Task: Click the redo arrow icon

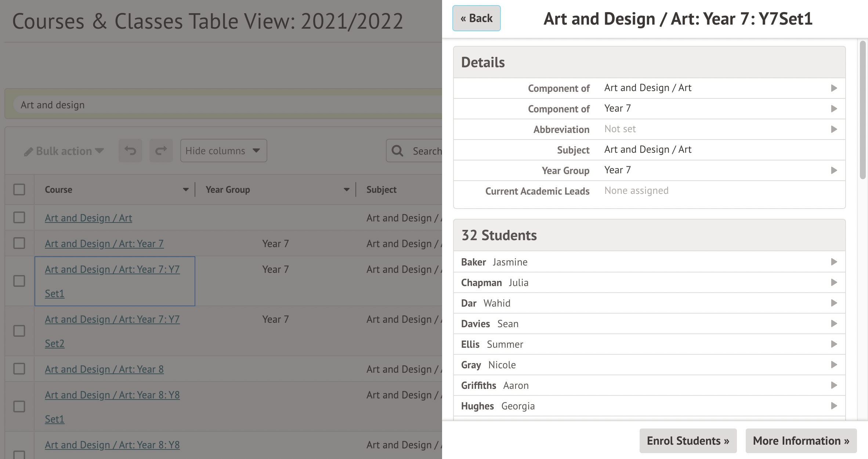Action: pos(161,151)
